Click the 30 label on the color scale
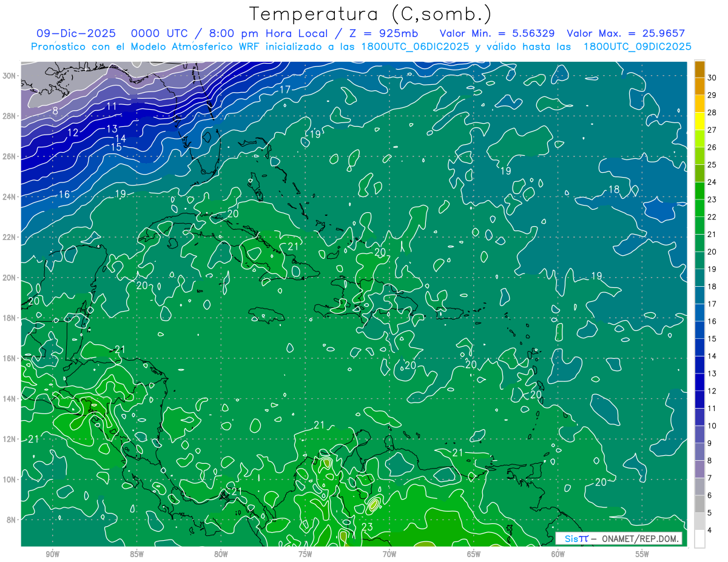728x562 pixels. point(712,78)
